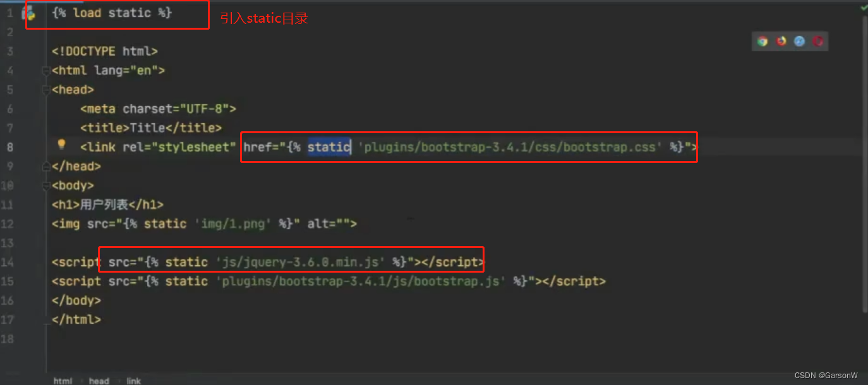Viewport: 868px width, 385px height.
Task: Click the closing '</body>' tag
Action: [x=76, y=300]
